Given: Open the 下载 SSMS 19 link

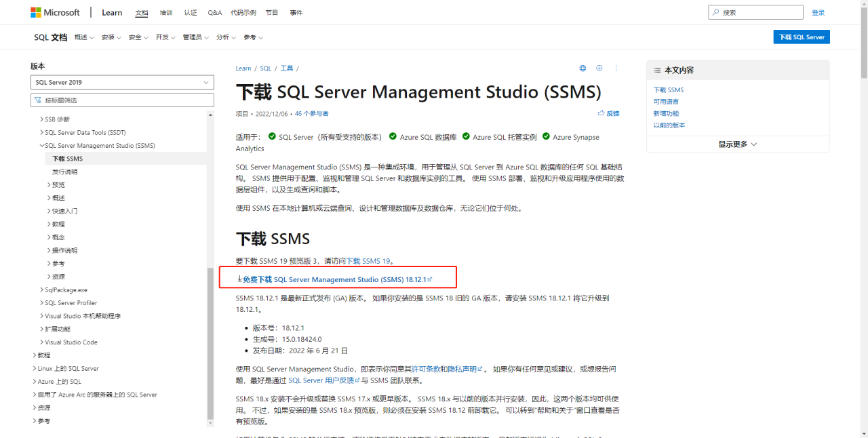Looking at the screenshot, I should [x=369, y=260].
